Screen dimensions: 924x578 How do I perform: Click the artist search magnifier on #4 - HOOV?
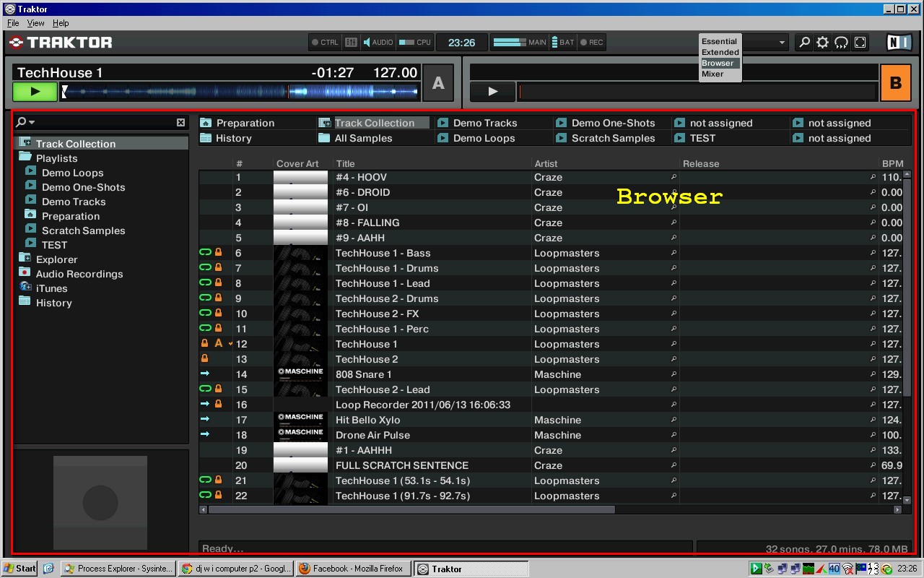click(x=674, y=177)
